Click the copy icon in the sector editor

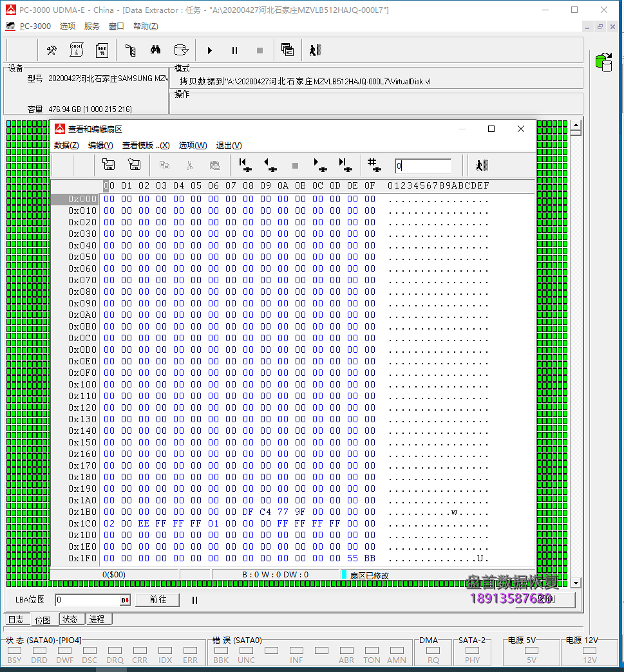164,165
